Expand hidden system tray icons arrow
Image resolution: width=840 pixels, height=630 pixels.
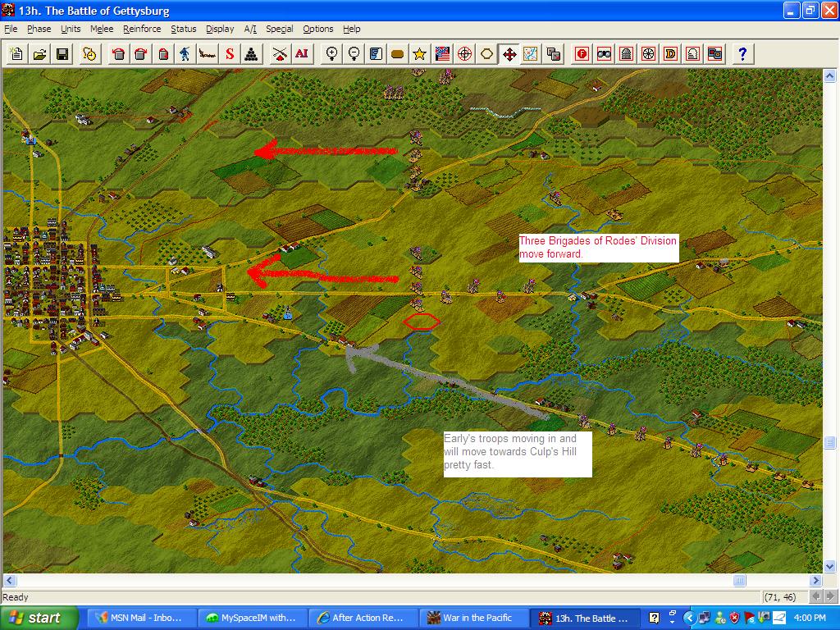689,619
